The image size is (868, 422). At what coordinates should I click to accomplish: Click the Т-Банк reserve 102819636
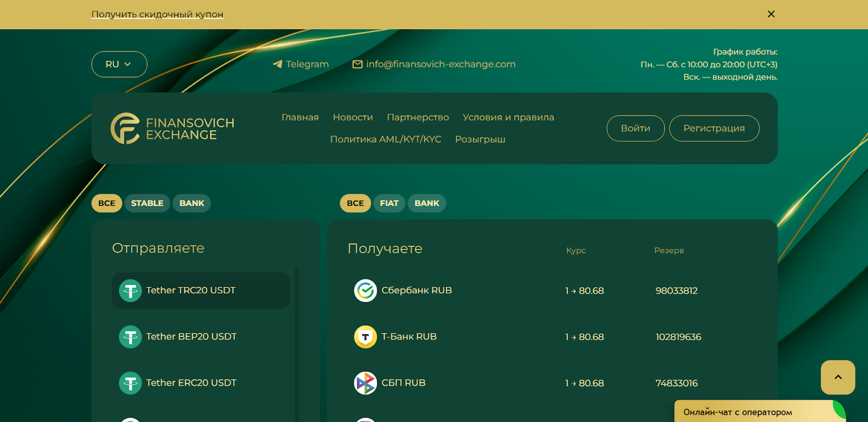pyautogui.click(x=678, y=337)
